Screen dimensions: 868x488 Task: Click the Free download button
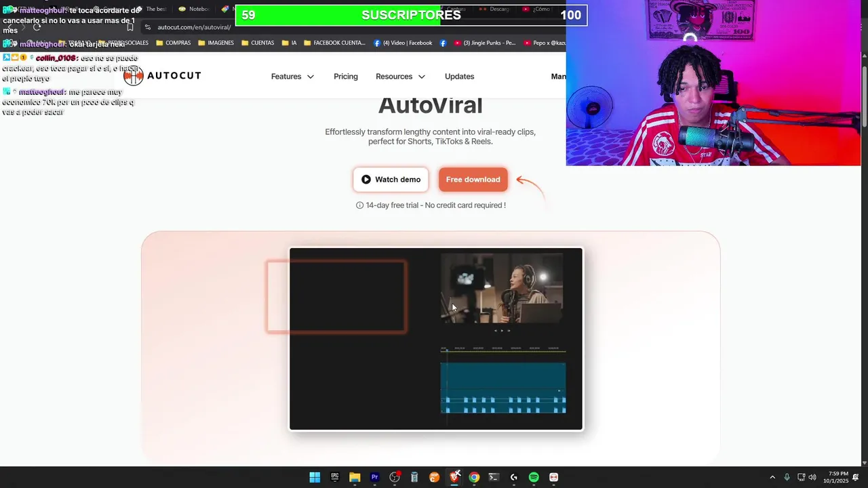click(473, 180)
